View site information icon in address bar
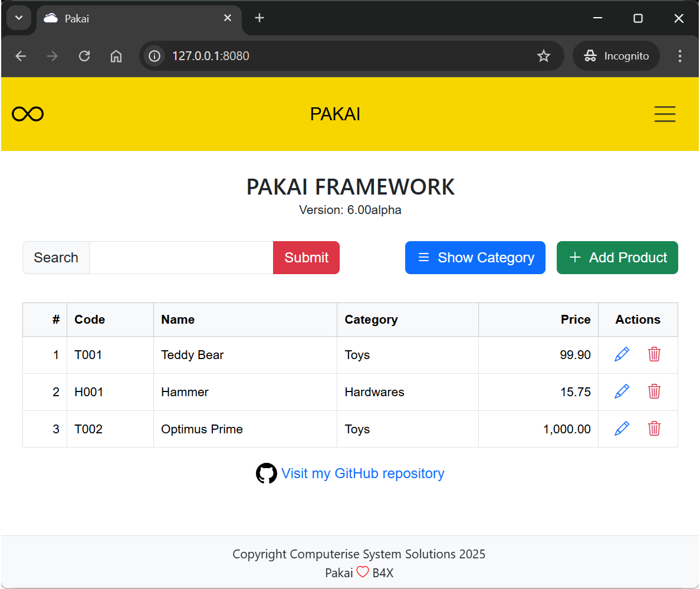Image resolution: width=700 pixels, height=589 pixels. (x=155, y=56)
